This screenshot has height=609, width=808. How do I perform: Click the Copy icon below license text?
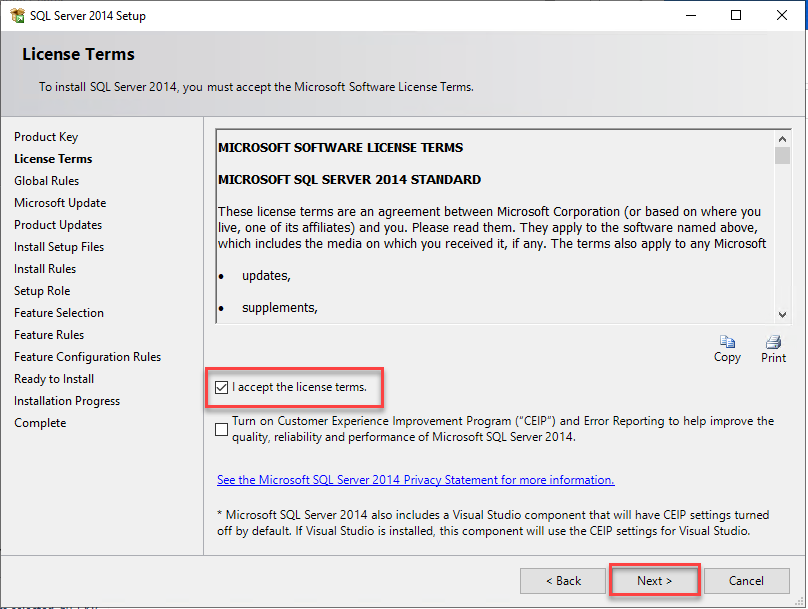pyautogui.click(x=727, y=342)
